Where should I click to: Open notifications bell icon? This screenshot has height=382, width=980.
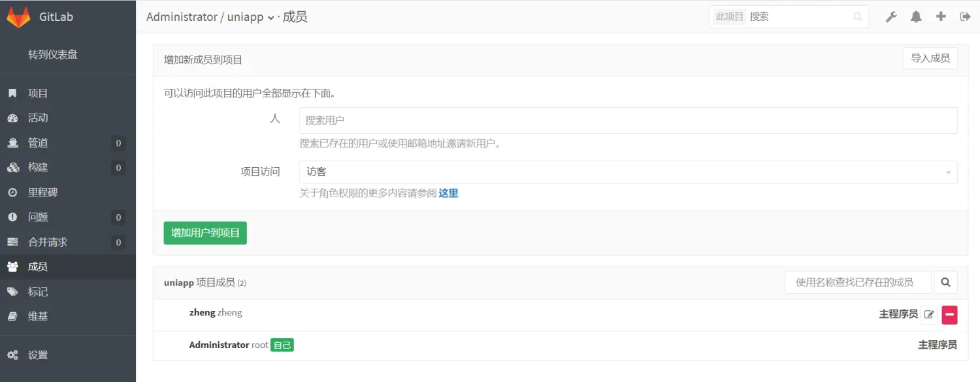(916, 17)
